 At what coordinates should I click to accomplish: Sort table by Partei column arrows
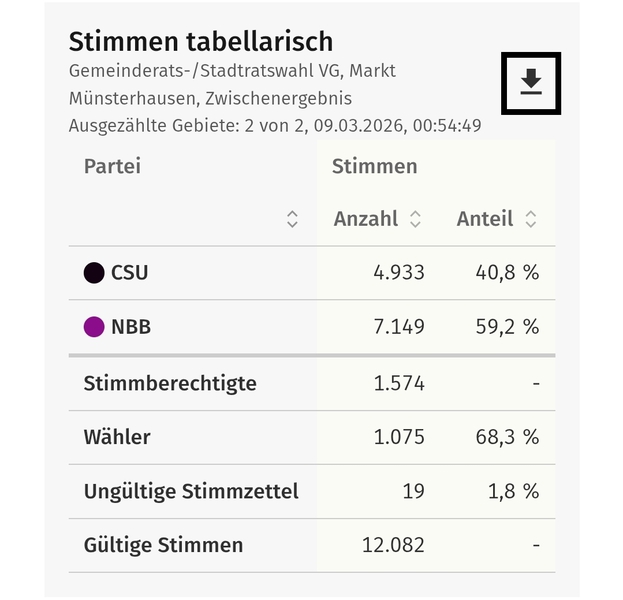(x=292, y=219)
